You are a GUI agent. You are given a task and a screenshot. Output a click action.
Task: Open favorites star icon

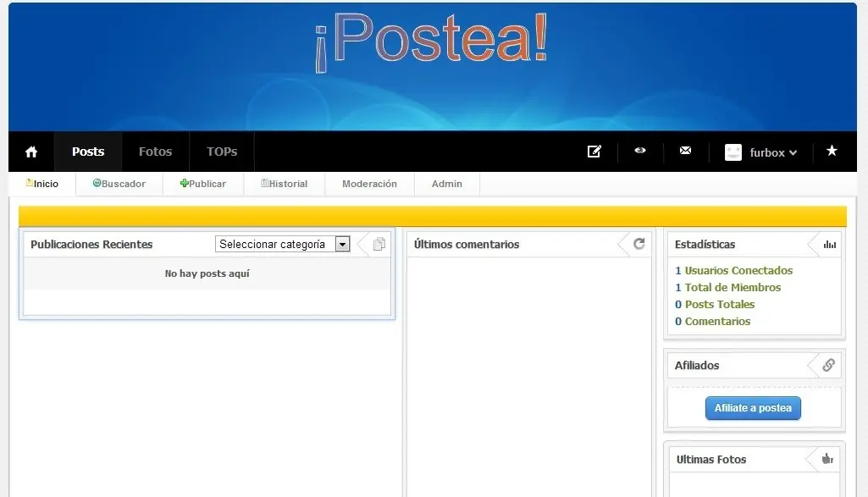832,151
